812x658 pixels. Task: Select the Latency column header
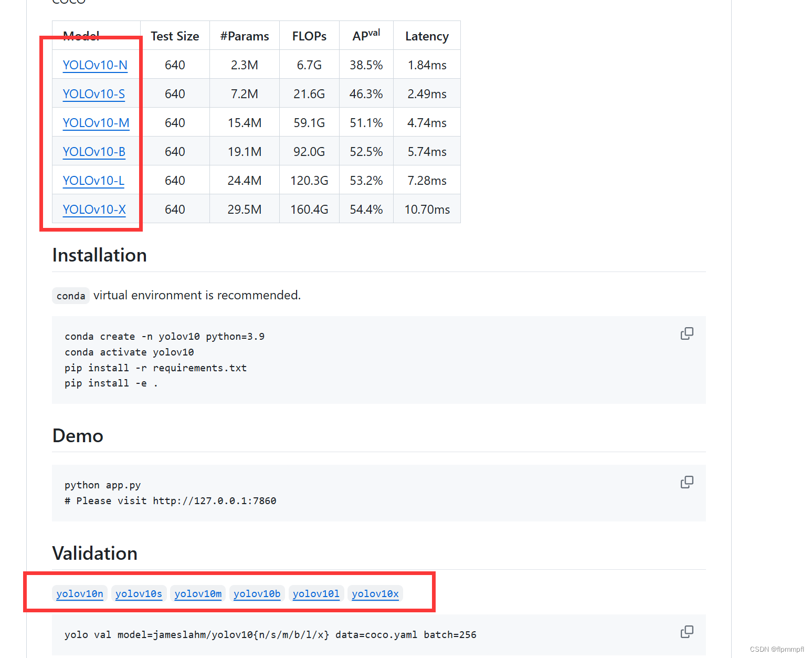point(427,36)
